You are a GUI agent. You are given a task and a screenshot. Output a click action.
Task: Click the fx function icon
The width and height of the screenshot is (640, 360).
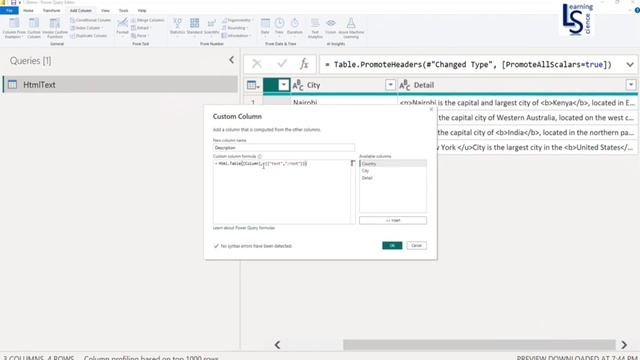[304, 64]
